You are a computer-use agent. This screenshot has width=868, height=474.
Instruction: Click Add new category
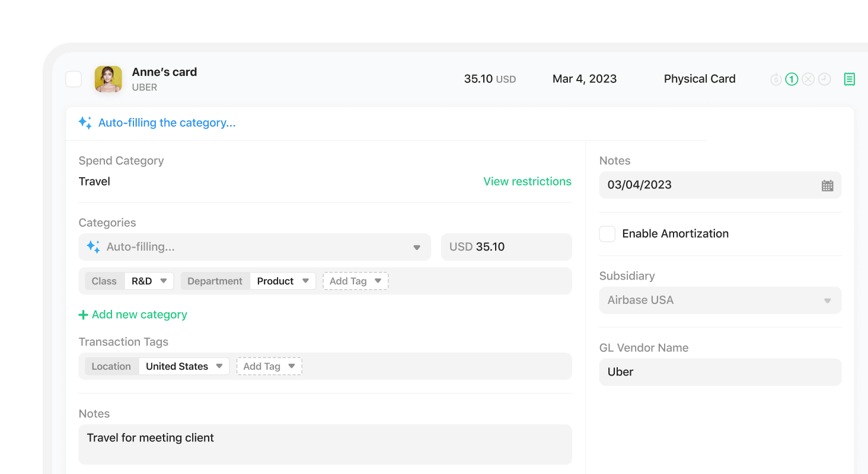tap(133, 315)
